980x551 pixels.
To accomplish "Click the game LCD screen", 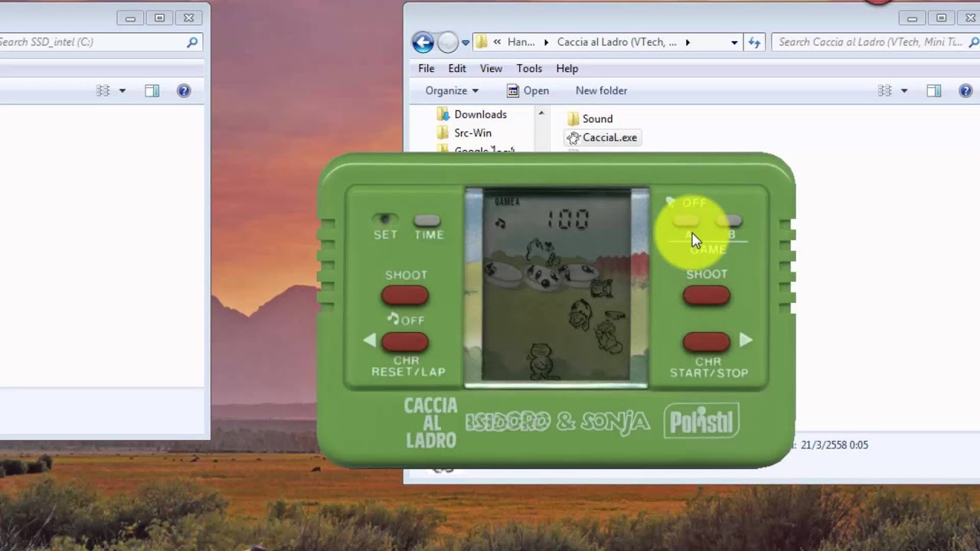I will pos(557,286).
